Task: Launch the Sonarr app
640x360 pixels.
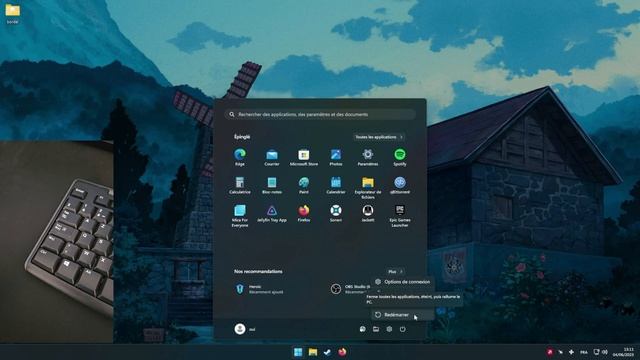Action: click(x=336, y=213)
